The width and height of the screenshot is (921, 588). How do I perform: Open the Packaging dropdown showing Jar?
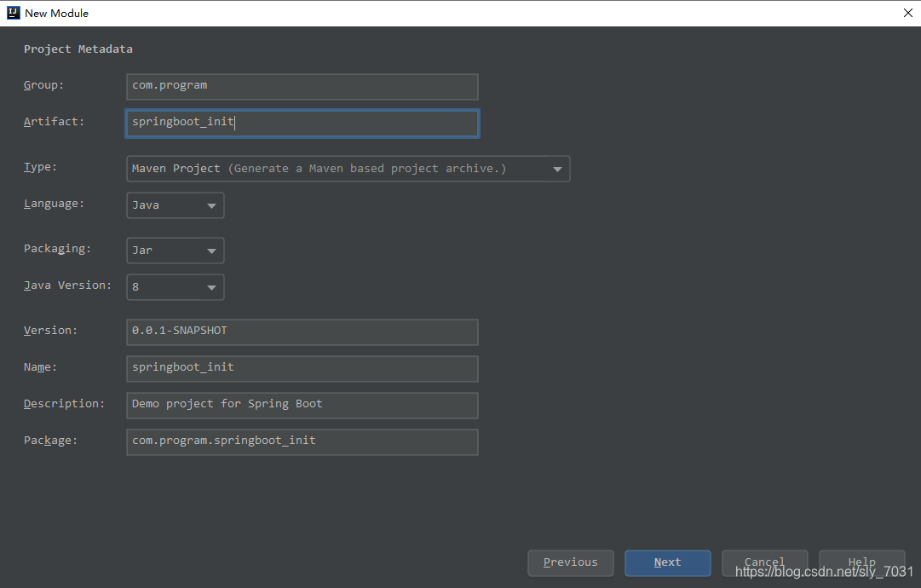tap(175, 251)
